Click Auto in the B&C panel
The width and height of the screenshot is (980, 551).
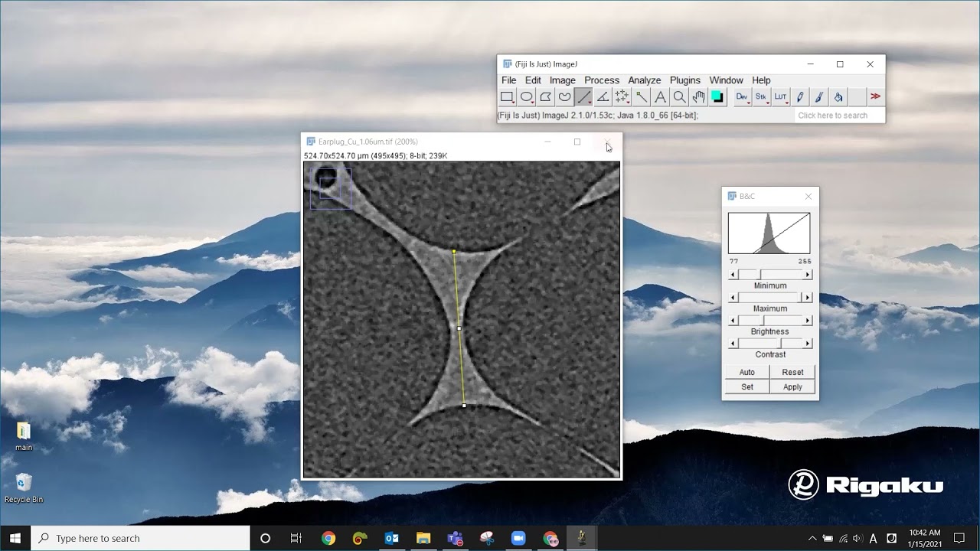point(746,371)
